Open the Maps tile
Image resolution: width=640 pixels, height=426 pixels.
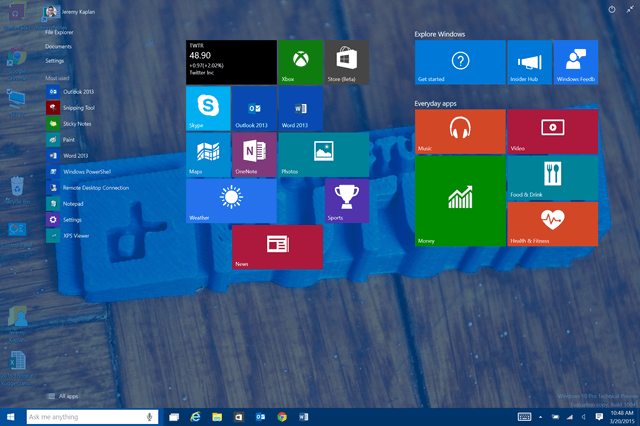tap(208, 155)
